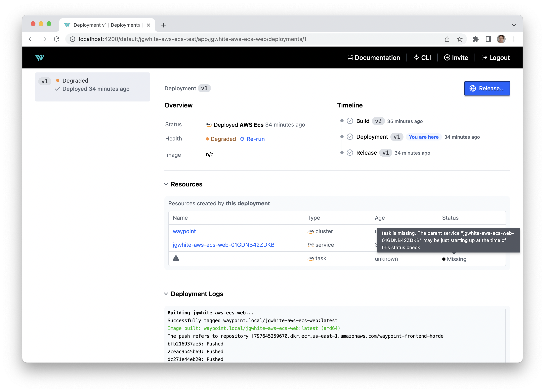Open the jgwhite-aws-ecs-web-01GDNB42ZDKB service link
Image resolution: width=545 pixels, height=392 pixels.
pos(223,245)
